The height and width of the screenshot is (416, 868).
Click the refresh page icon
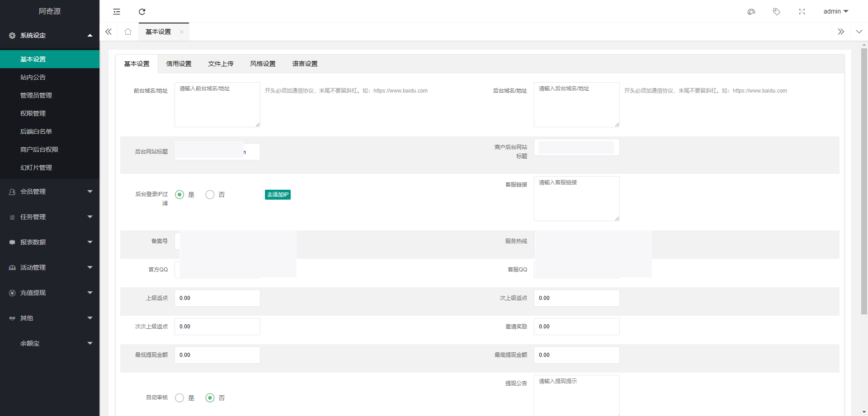click(x=142, y=12)
